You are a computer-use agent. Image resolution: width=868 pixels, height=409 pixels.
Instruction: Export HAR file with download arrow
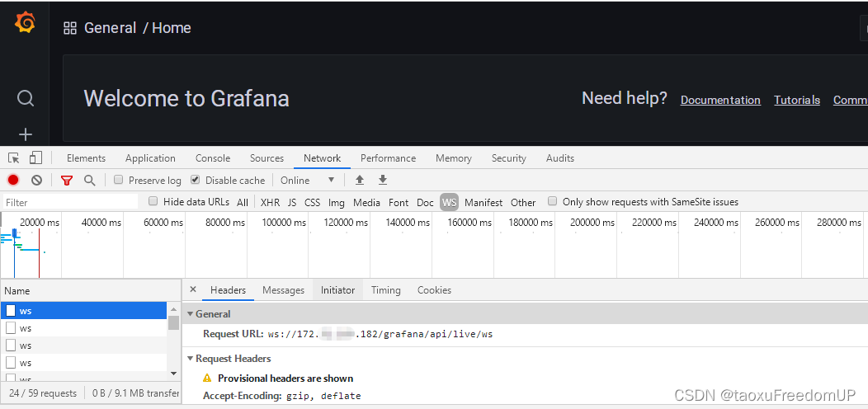[x=383, y=180]
